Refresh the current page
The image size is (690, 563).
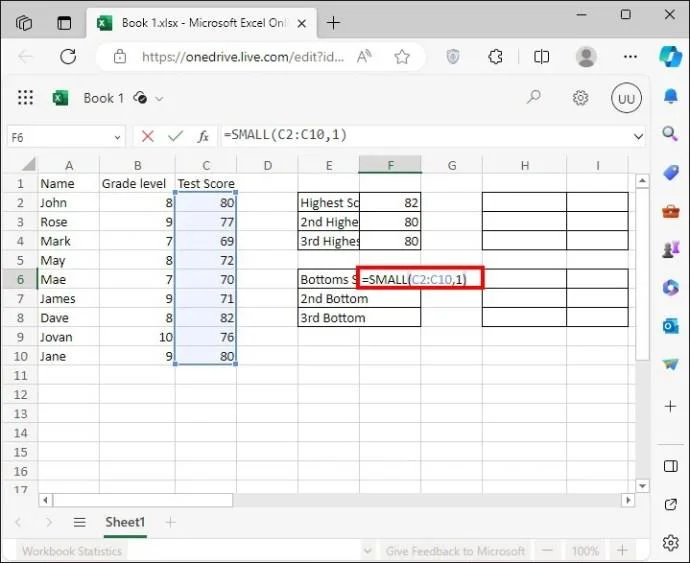[x=68, y=56]
